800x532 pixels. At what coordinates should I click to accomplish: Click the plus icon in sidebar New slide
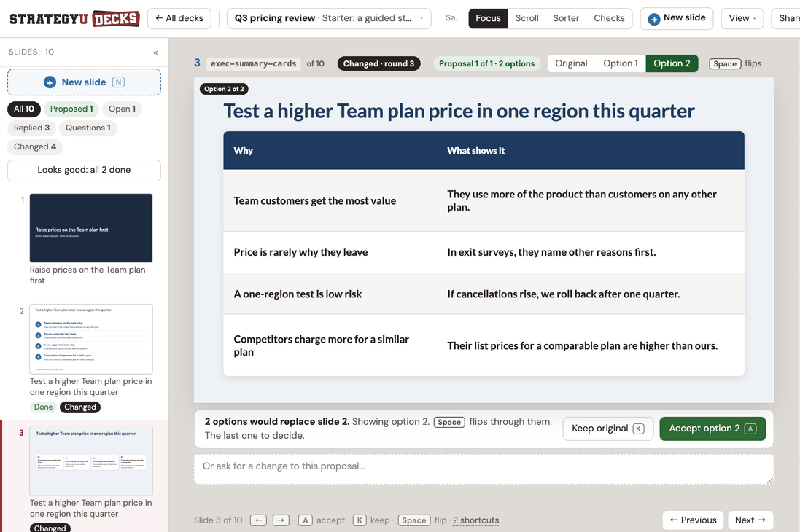coord(50,82)
